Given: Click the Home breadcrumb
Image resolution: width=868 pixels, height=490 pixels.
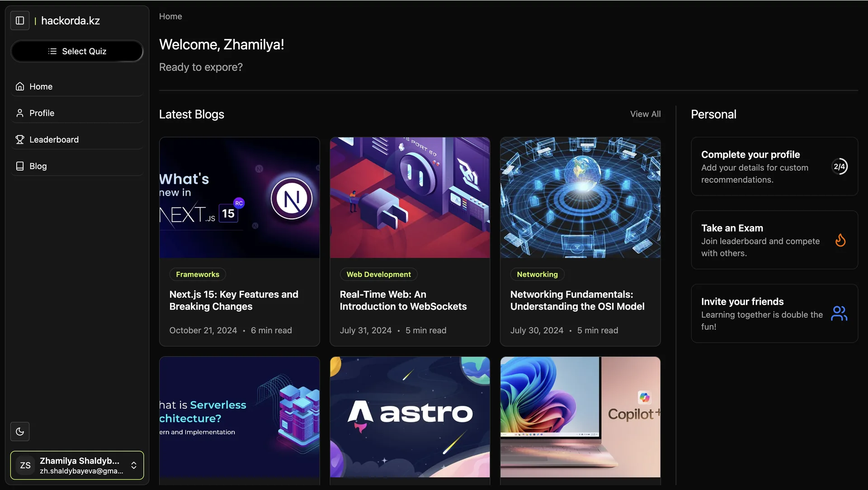Looking at the screenshot, I should [170, 16].
